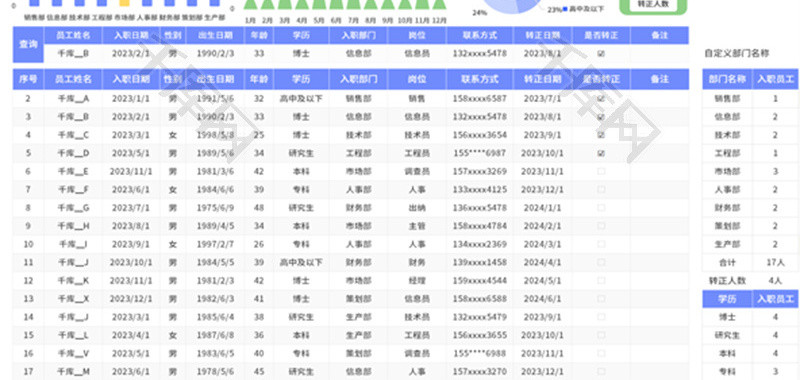800x380 pixels.
Task: Select phone number 139xxxx1458
Action: click(x=480, y=263)
